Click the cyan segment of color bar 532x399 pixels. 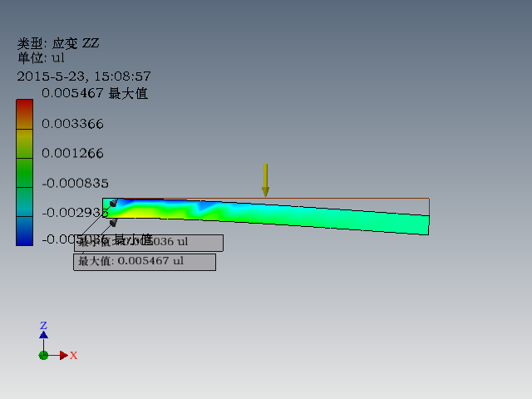point(24,202)
